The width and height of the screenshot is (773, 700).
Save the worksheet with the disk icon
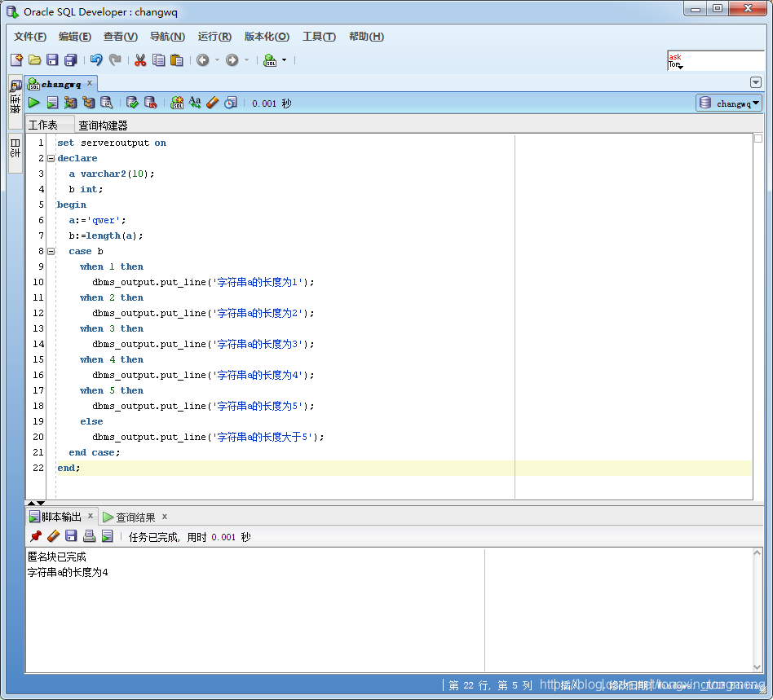tap(52, 60)
